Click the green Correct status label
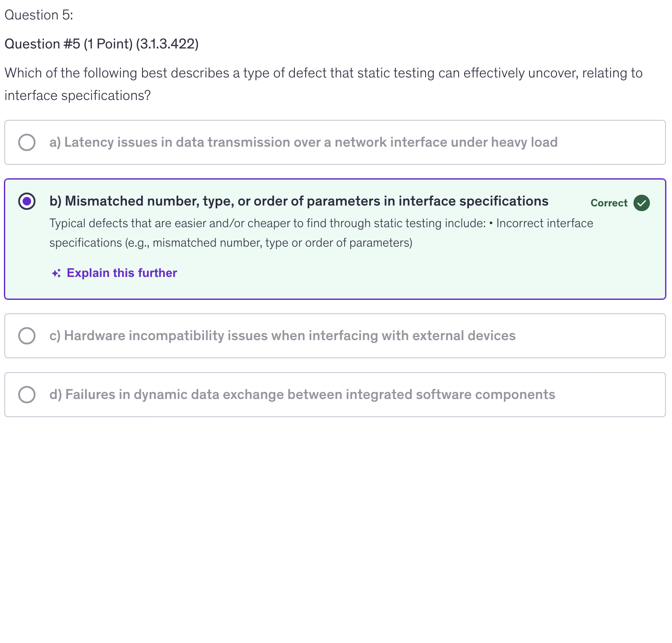Image resolution: width=672 pixels, height=643 pixels. pyautogui.click(x=608, y=203)
